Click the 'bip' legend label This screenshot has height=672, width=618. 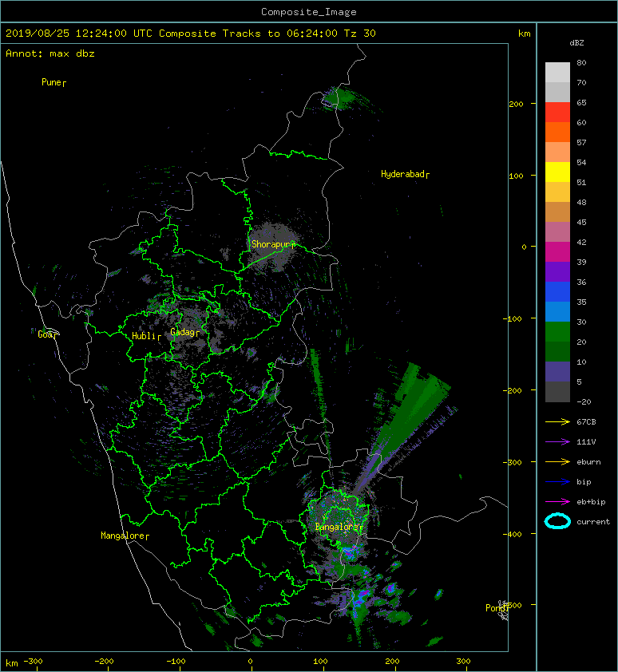[584, 482]
